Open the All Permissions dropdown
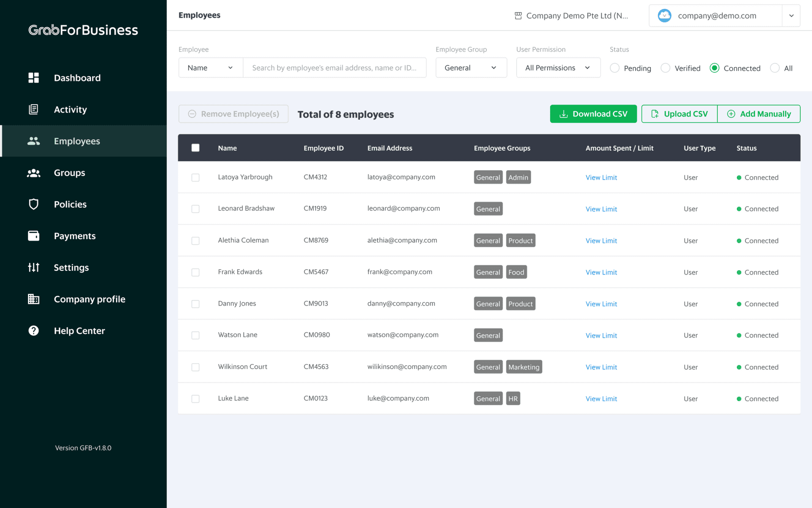The width and height of the screenshot is (812, 508). 558,67
